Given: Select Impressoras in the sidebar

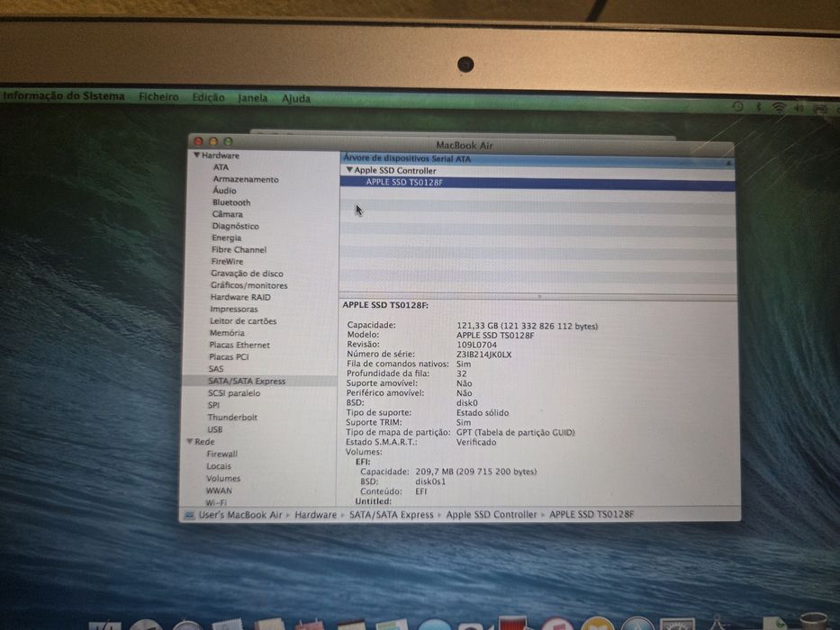Looking at the screenshot, I should click(x=233, y=309).
